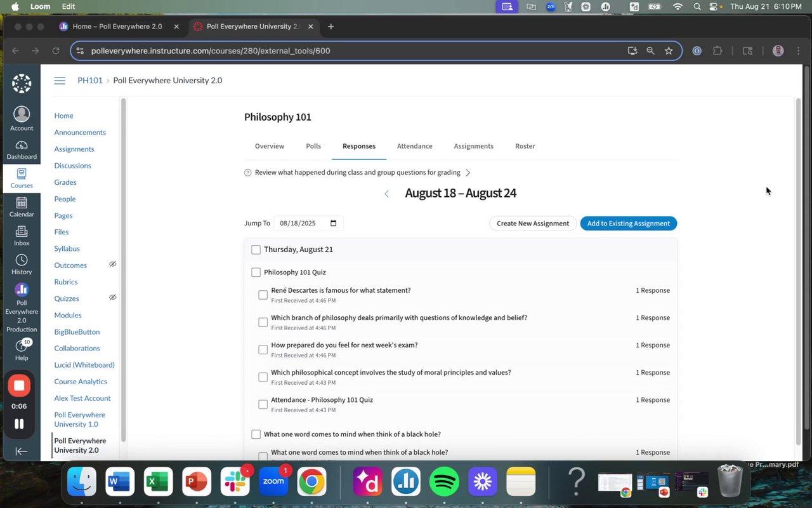This screenshot has width=812, height=508.
Task: Check the exam preparedness question checkbox
Action: tap(263, 349)
